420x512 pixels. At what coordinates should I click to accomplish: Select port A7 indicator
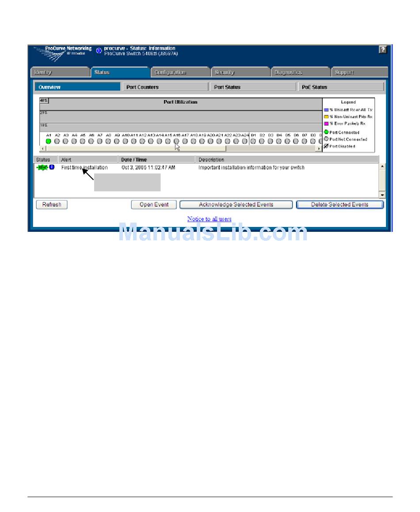pyautogui.click(x=99, y=141)
